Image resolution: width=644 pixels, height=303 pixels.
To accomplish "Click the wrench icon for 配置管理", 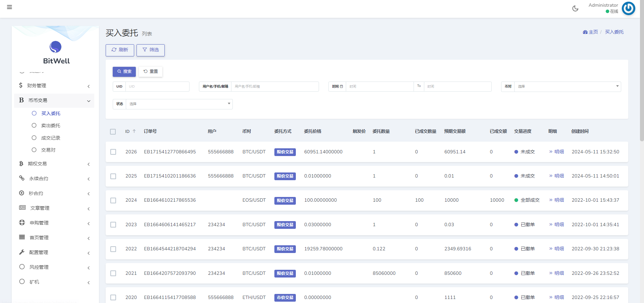I will (x=22, y=252).
